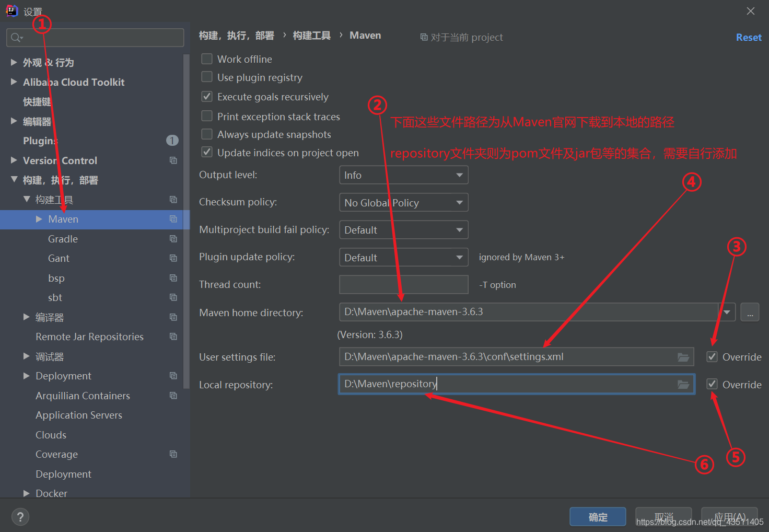Click the project-level icon beside Gant

[x=173, y=258]
